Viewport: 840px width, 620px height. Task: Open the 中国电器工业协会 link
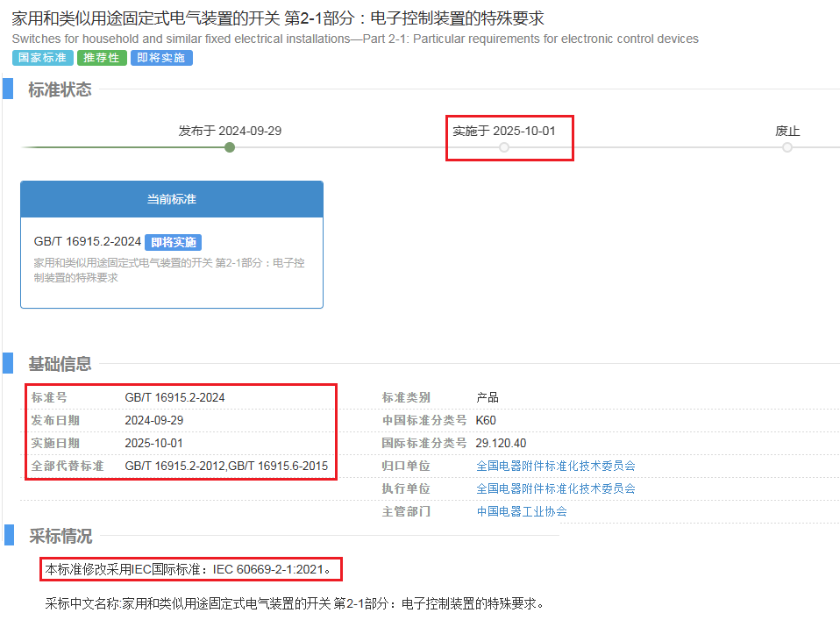pos(522,511)
